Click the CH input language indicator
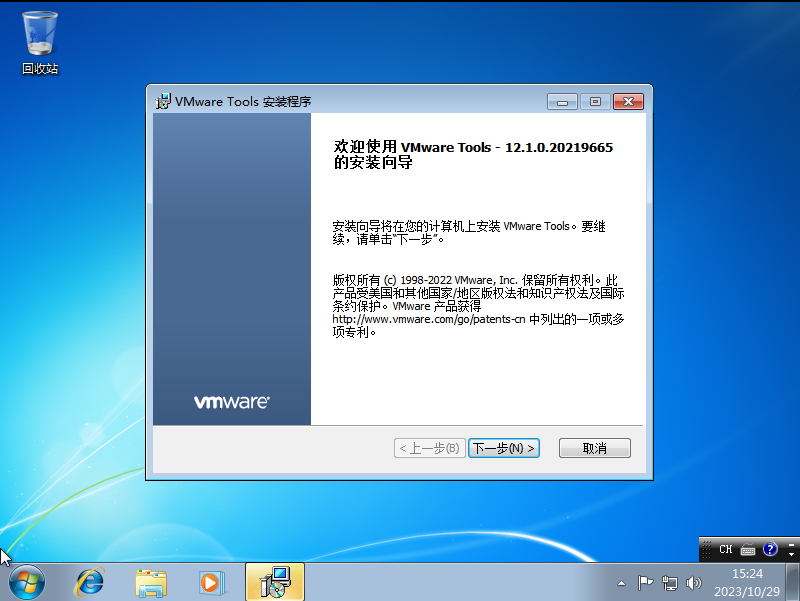Screen dimensions: 800x601 725,549
